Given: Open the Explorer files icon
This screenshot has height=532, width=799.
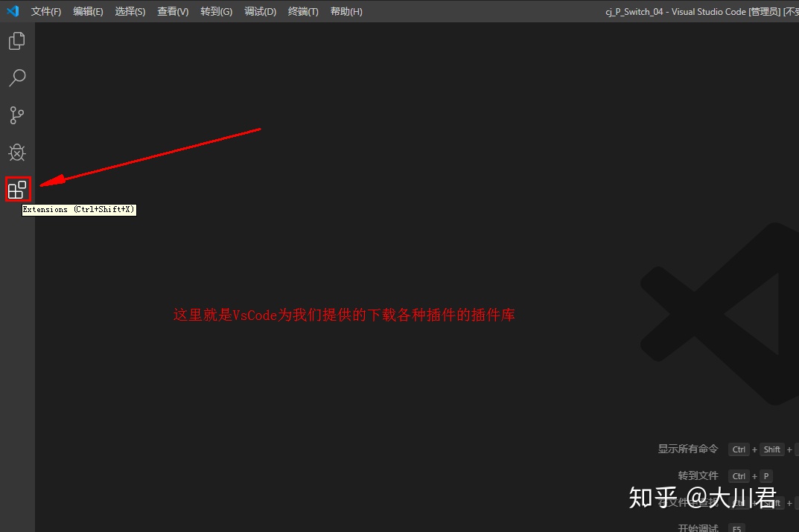Looking at the screenshot, I should point(17,41).
